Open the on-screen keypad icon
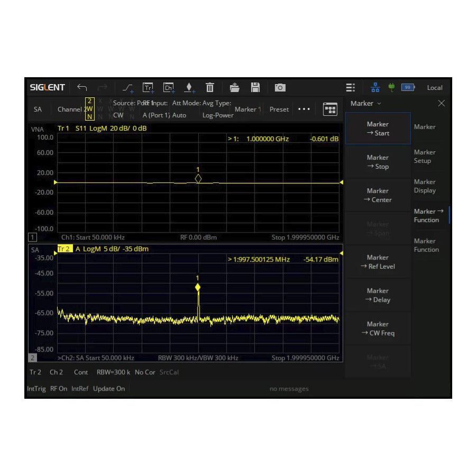Image resolution: width=476 pixels, height=476 pixels. 331,108
